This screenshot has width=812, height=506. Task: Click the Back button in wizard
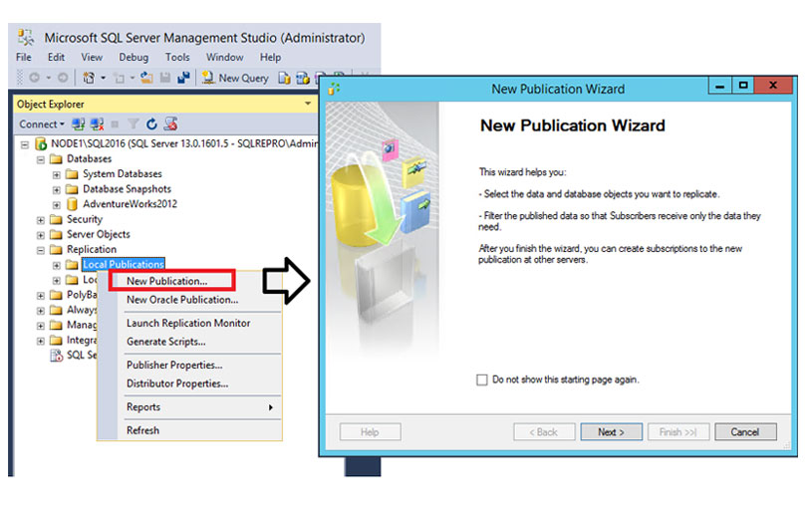[544, 432]
